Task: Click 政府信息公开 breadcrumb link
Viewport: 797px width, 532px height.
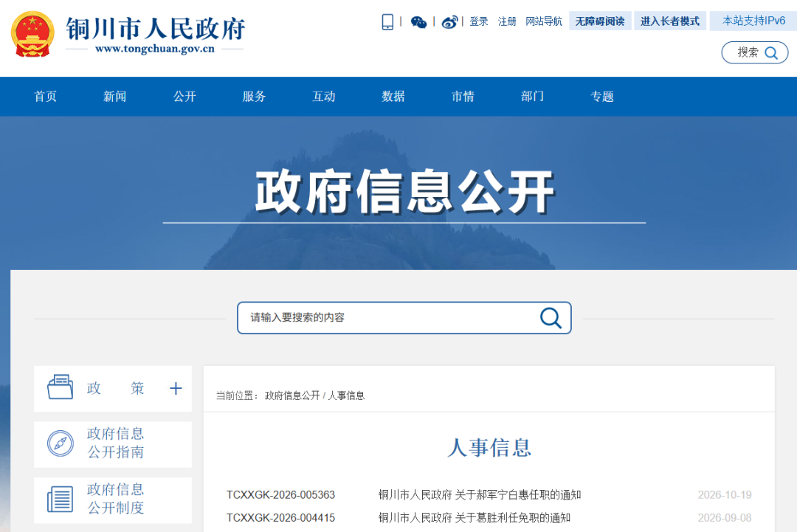Action: [292, 395]
